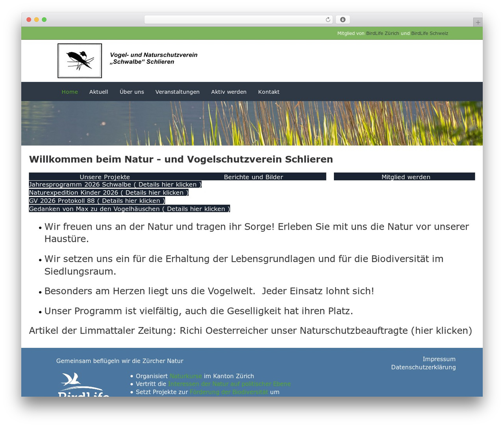Follow the BirdLife Schweiz link
The image size is (504, 427).
430,33
